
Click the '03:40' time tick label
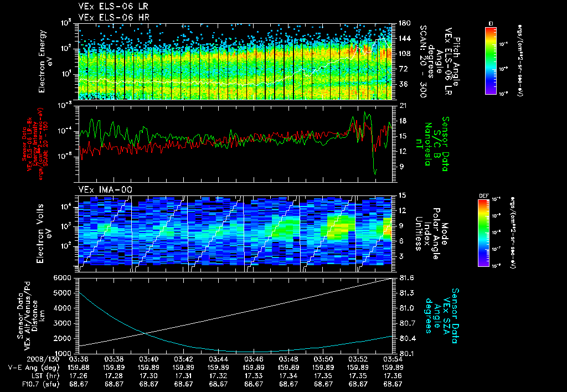(x=148, y=359)
